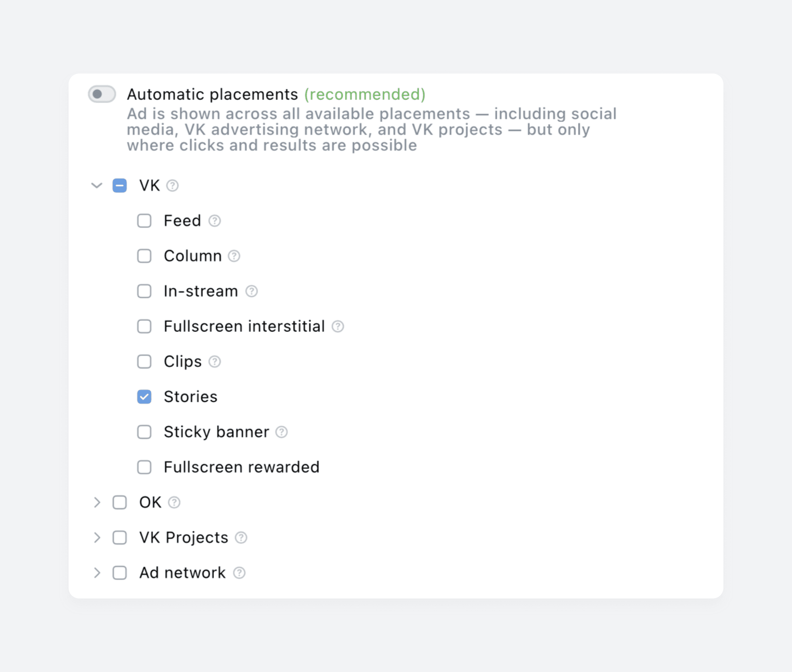Expand the OK placements group
Screen dimensions: 792x672
click(x=97, y=503)
